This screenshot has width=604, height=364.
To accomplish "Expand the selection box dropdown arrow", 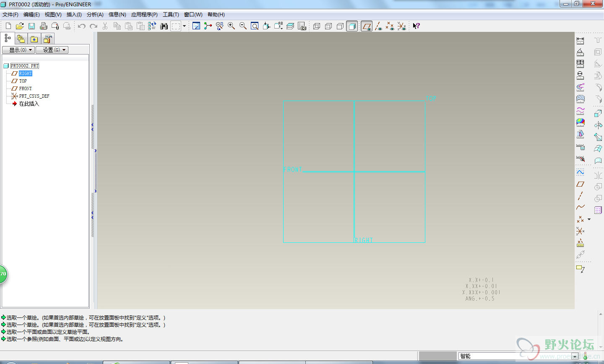I will click(184, 26).
